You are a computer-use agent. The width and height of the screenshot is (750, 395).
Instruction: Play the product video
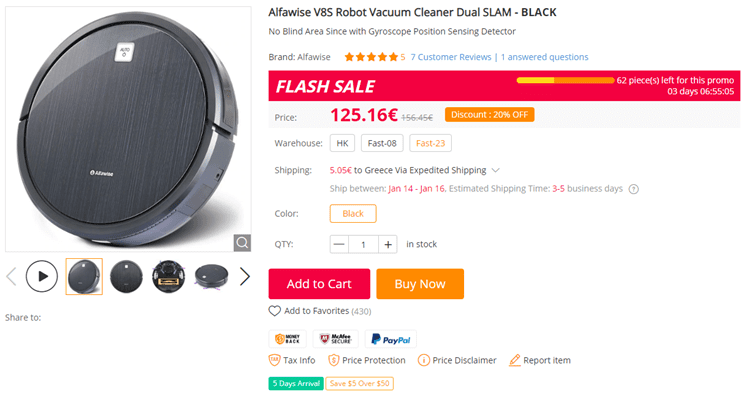[42, 276]
